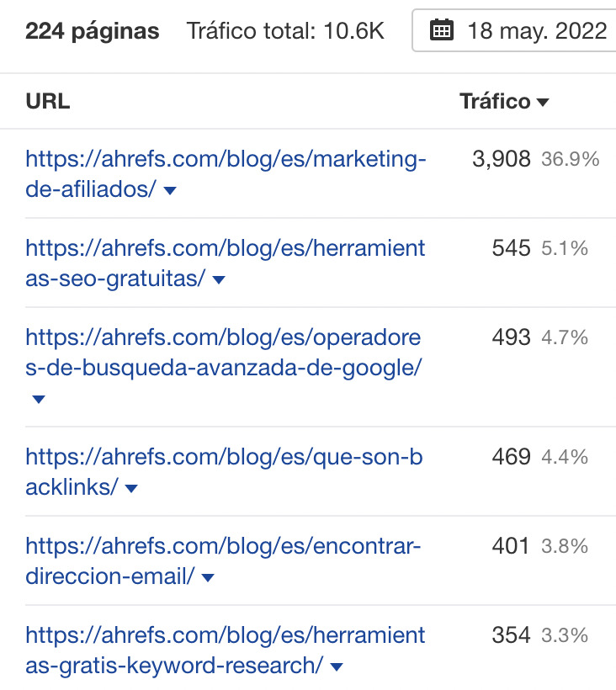The image size is (616, 690).
Task: Open the marketing-de-afiliados blog link
Action: [226, 174]
